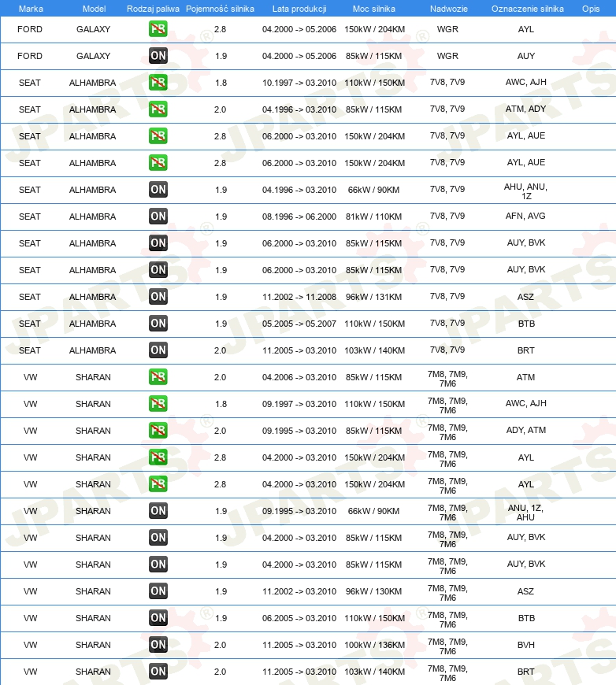The image size is (616, 685).
Task: Click the petrol icon in the Ford Galaxy 2.8 row
Action: tap(158, 29)
